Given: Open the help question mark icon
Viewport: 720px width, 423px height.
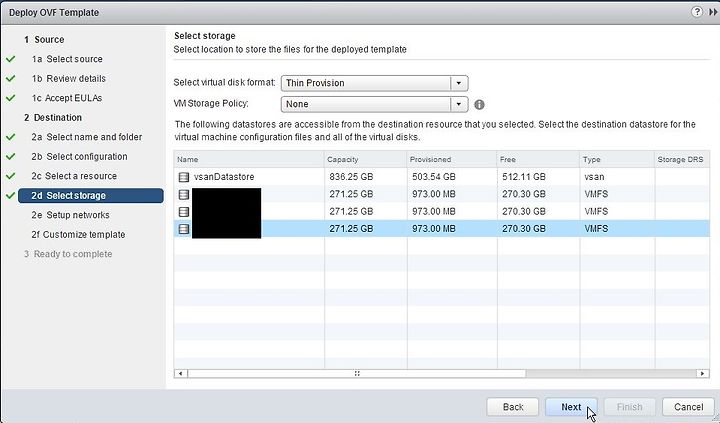Looking at the screenshot, I should (697, 12).
